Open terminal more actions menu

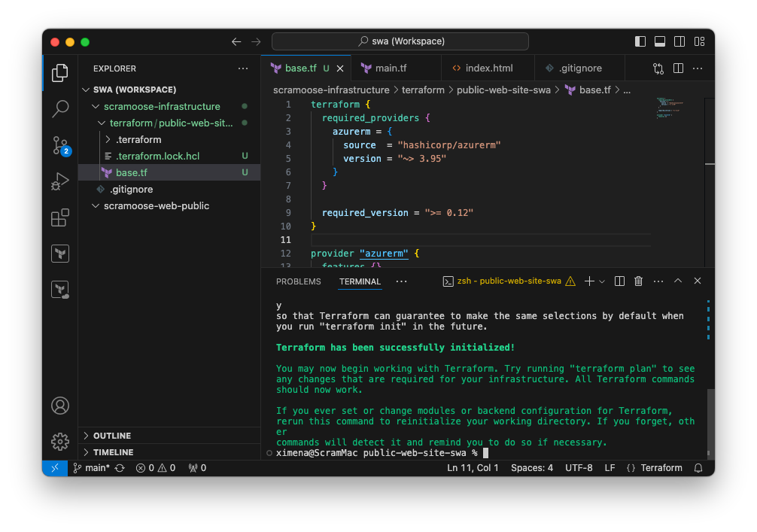[658, 281]
